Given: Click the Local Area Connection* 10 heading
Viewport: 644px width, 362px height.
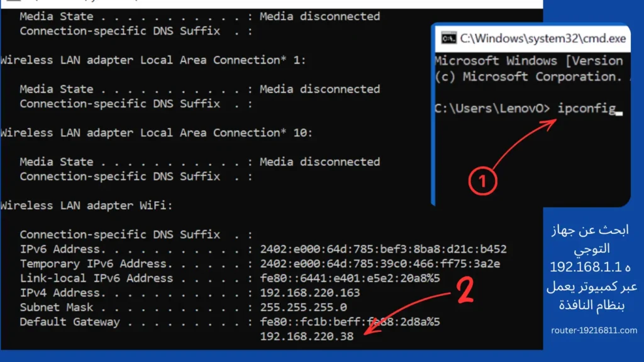Looking at the screenshot, I should click(x=156, y=133).
